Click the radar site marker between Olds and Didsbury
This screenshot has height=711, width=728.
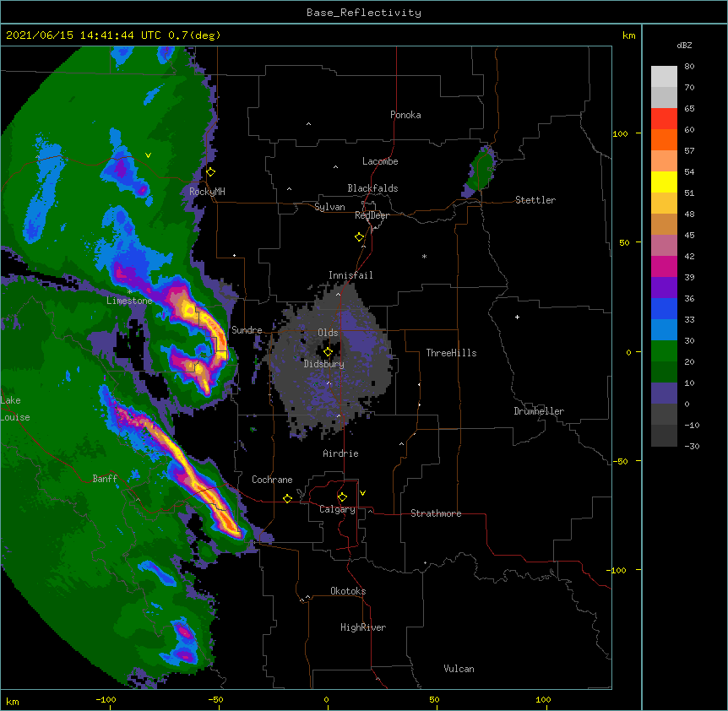coord(328,352)
